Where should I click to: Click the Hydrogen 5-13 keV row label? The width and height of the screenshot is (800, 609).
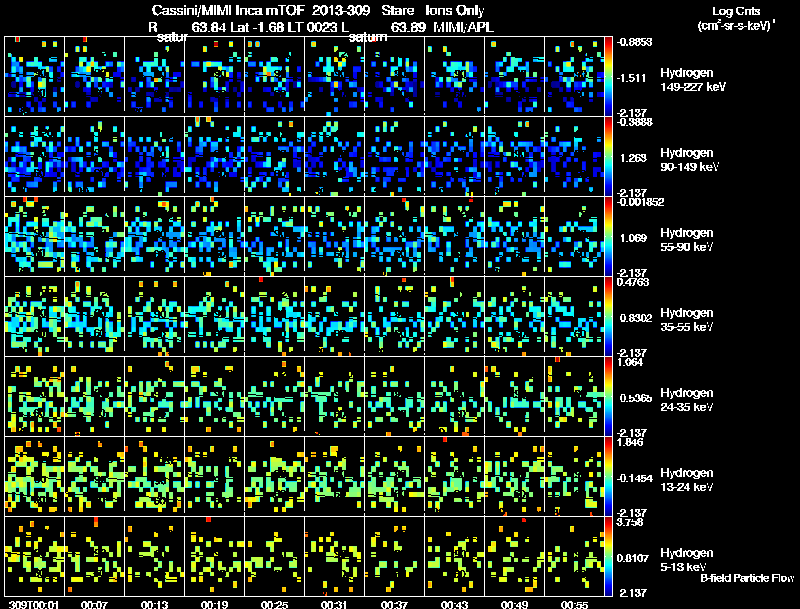point(686,560)
